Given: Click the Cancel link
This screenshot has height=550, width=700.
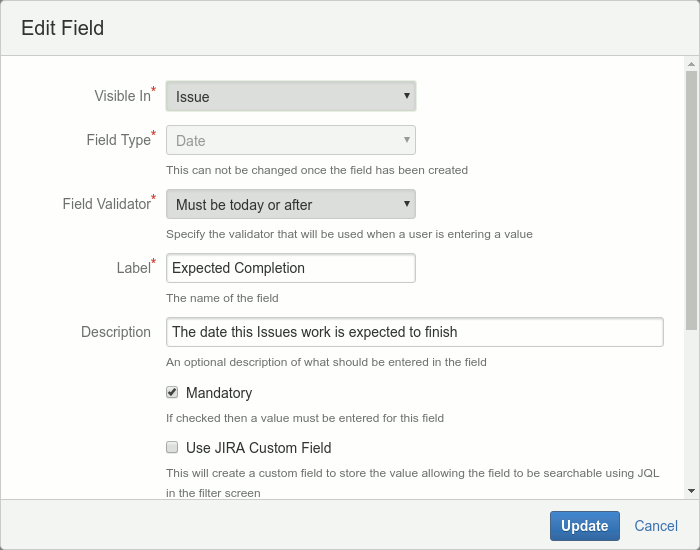Looking at the screenshot, I should (656, 526).
